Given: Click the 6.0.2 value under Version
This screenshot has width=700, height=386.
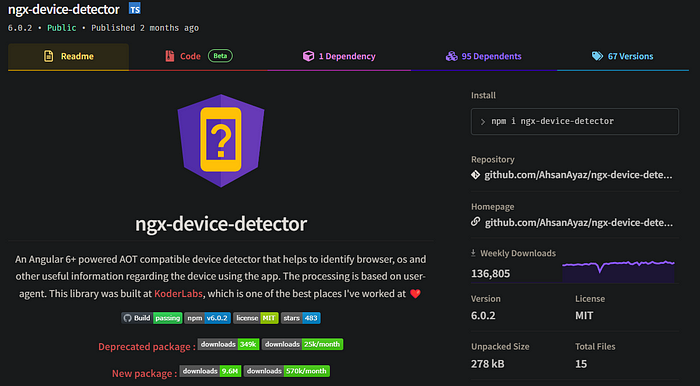Looking at the screenshot, I should [x=483, y=315].
